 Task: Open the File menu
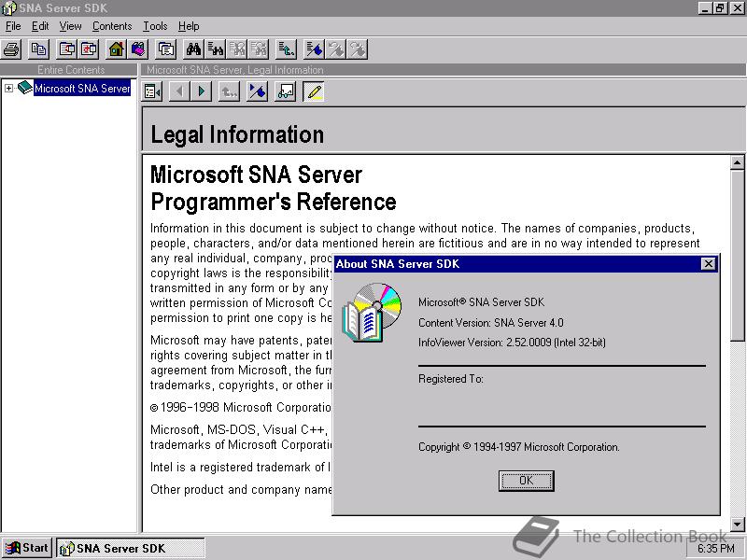[13, 26]
